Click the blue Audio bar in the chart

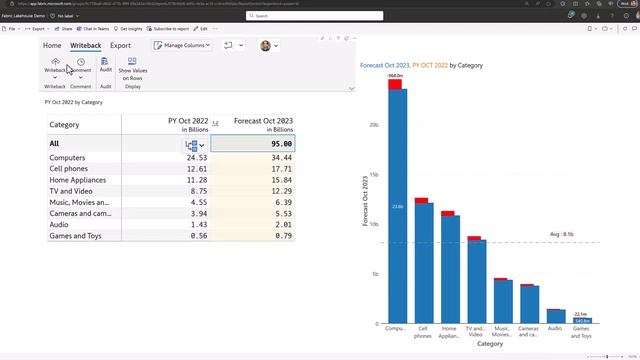[556, 317]
